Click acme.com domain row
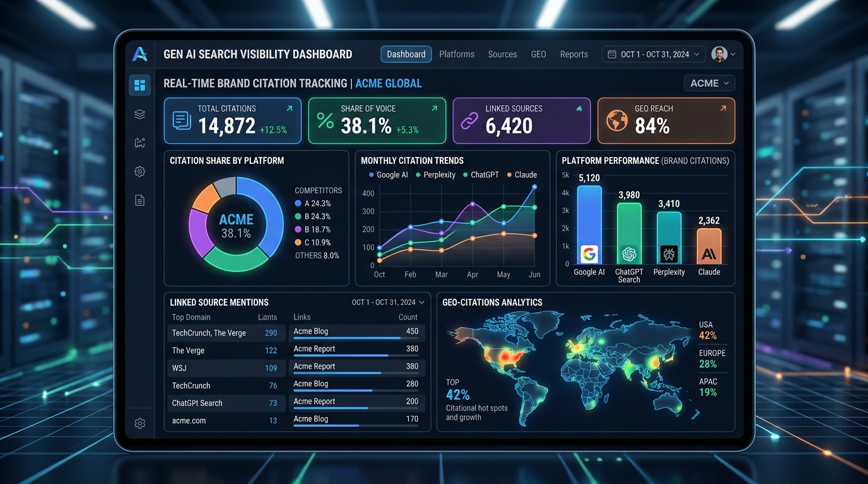 coord(226,420)
